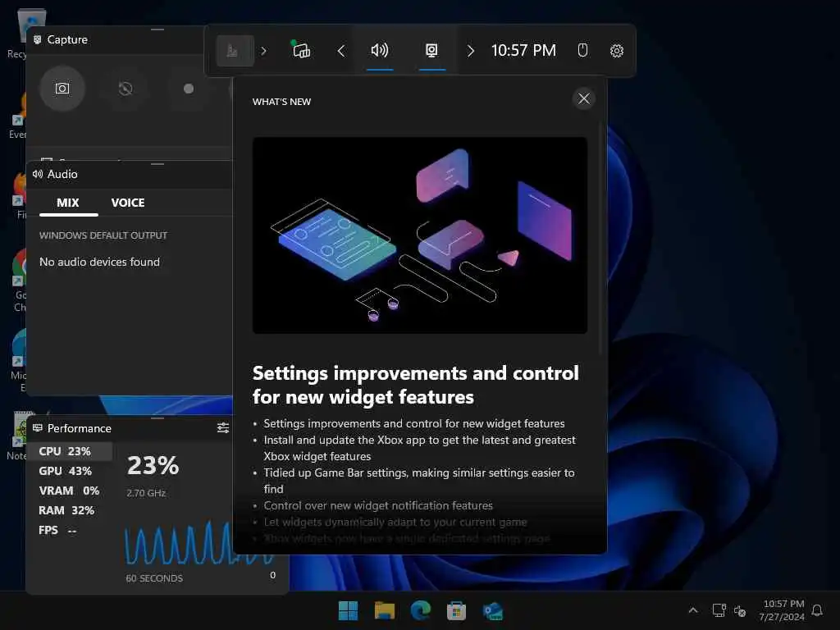Open the Windows Start menu
The width and height of the screenshot is (840, 630).
coord(348,610)
